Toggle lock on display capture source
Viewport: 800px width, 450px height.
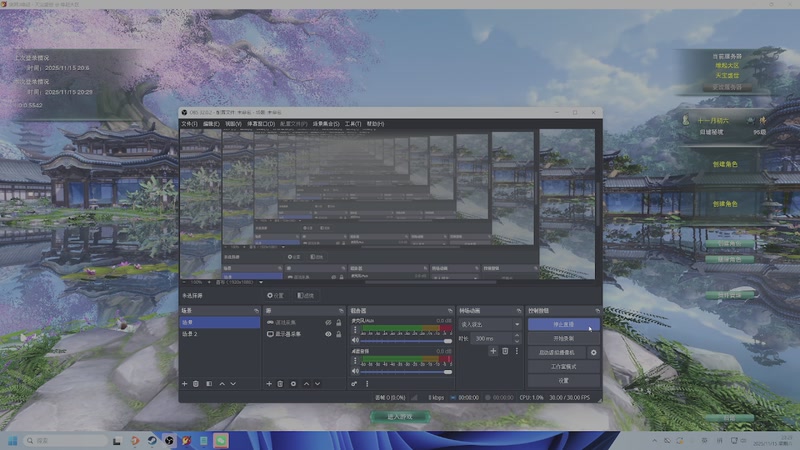tap(338, 334)
